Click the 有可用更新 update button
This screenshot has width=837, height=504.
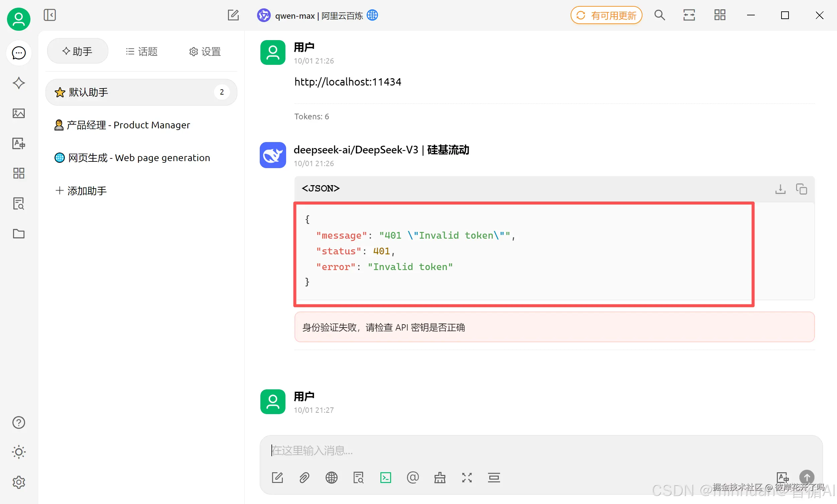(606, 16)
